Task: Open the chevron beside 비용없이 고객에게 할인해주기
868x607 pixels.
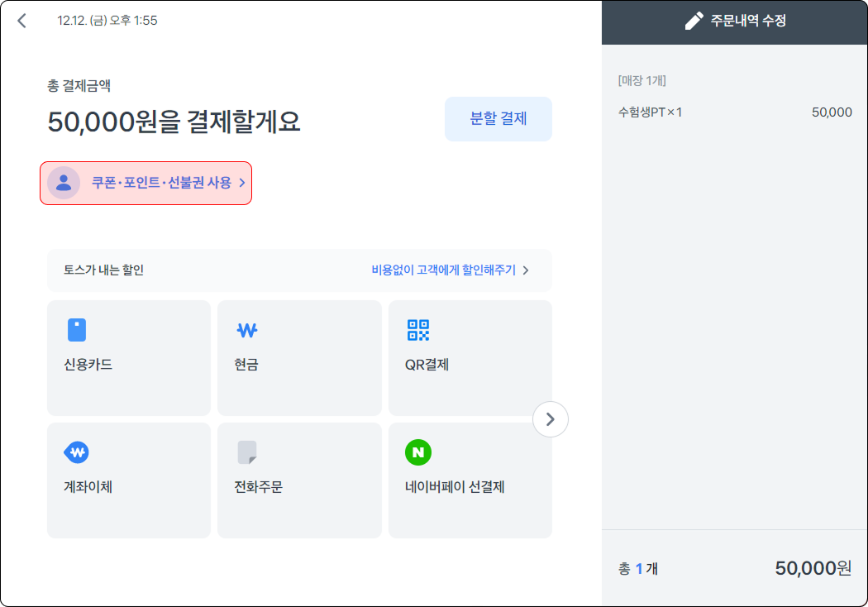Action: pyautogui.click(x=526, y=270)
